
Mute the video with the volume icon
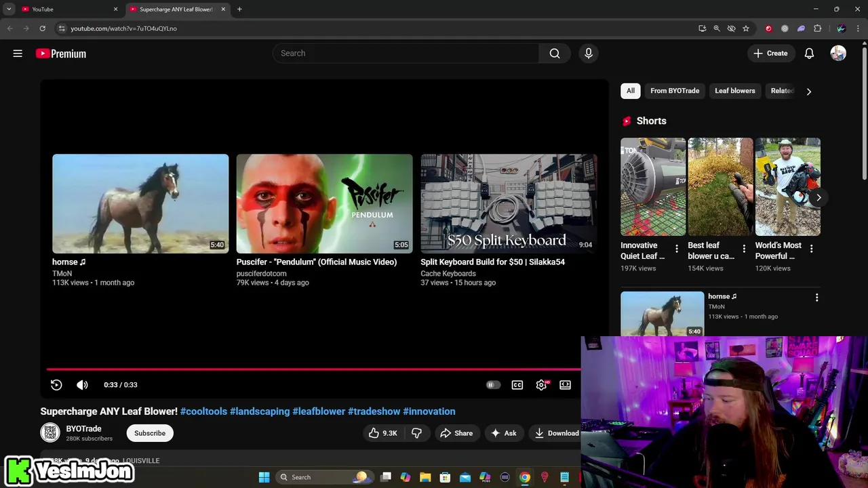82,385
